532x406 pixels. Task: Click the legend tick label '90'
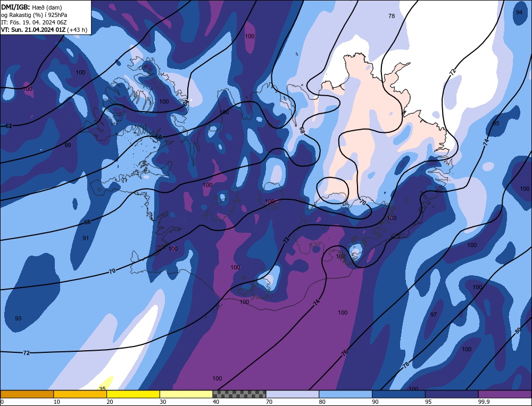(375, 402)
